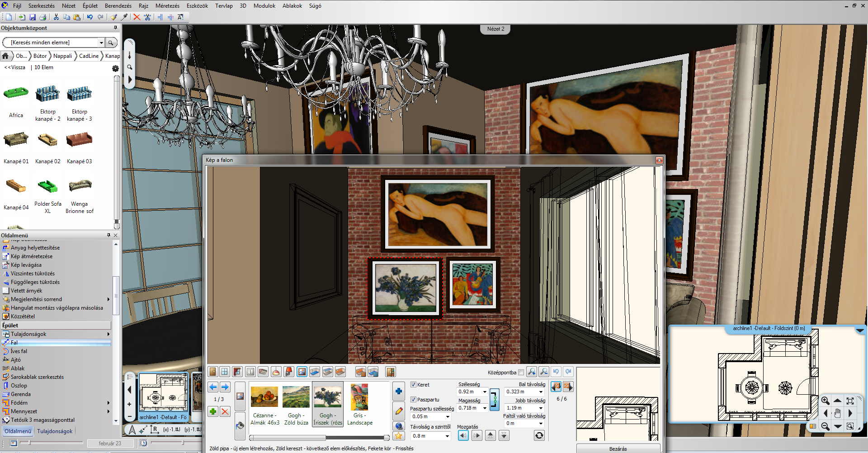Viewport: 868px width, 453px height.
Task: Click the Undo arrow in main toolbar
Action: 90,17
